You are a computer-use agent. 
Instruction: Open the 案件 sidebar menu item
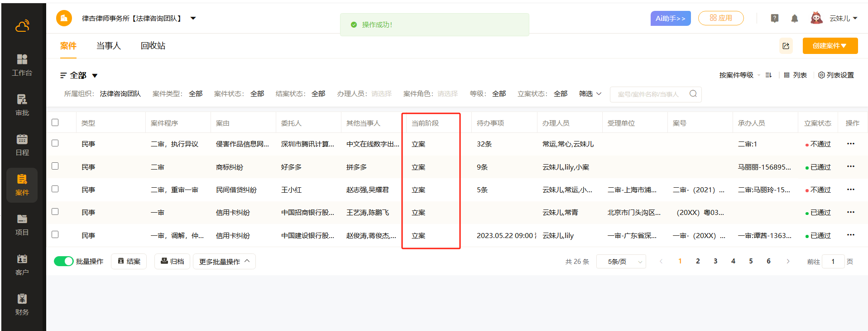pyautogui.click(x=22, y=185)
